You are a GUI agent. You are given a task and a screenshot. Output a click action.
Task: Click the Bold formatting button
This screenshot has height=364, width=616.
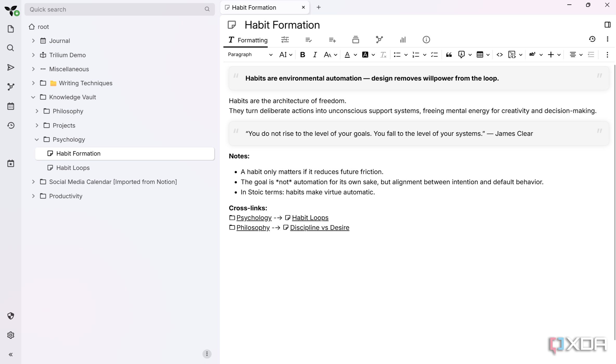click(302, 55)
